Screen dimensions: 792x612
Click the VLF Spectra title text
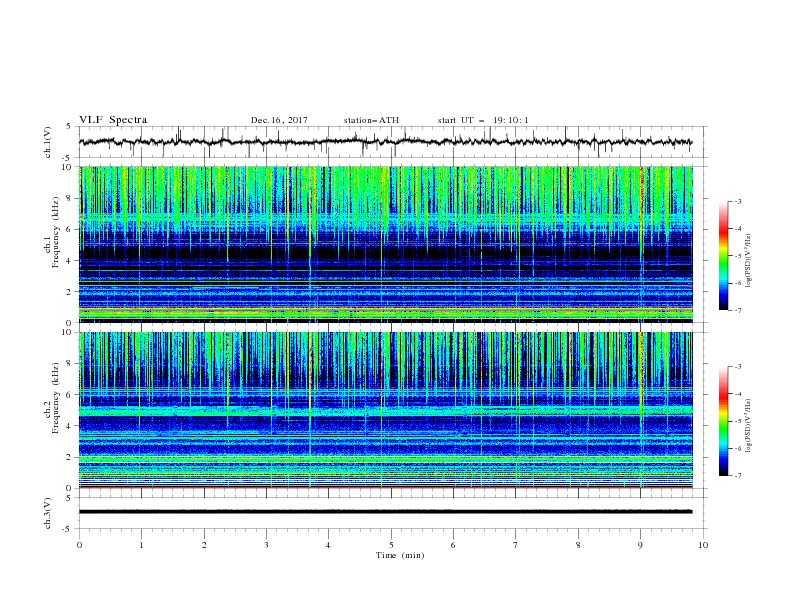click(x=113, y=120)
